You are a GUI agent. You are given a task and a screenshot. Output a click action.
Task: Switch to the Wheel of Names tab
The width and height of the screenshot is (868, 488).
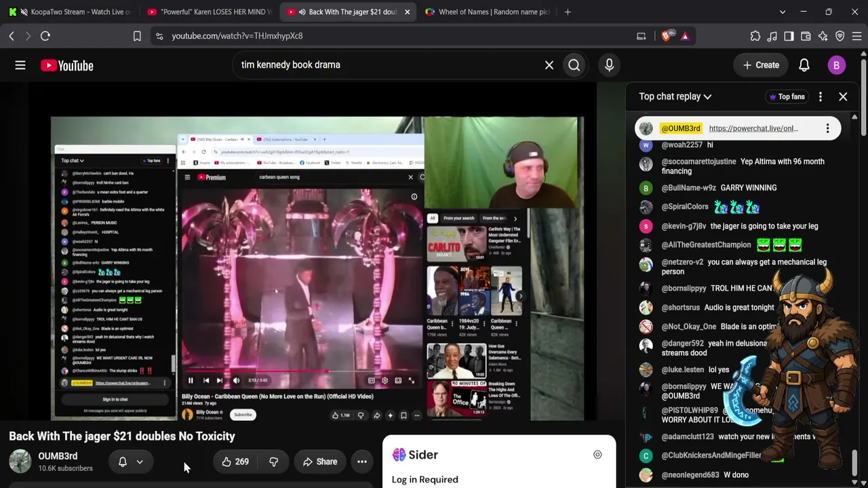point(488,12)
